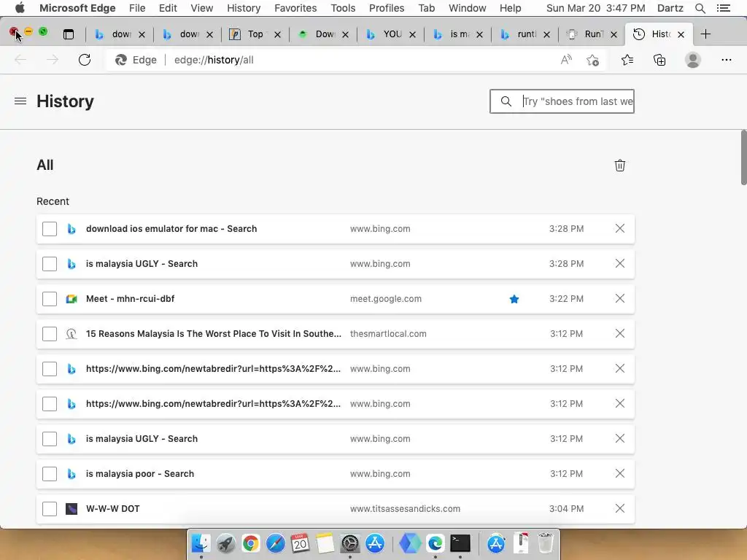
Task: Open the Favorites menu
Action: click(x=295, y=8)
